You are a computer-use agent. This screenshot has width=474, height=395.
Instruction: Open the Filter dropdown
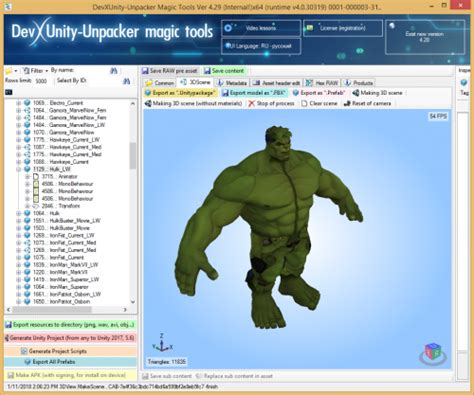coord(36,71)
